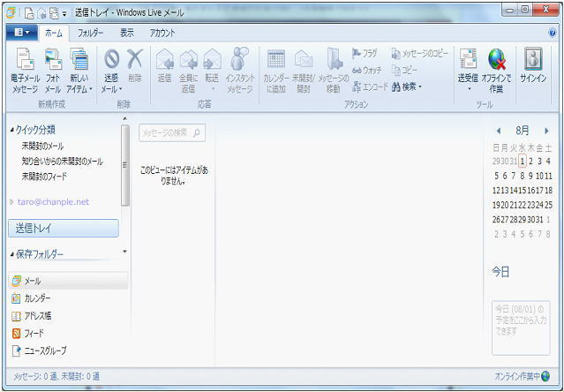Open the メール shortcut

(68, 281)
